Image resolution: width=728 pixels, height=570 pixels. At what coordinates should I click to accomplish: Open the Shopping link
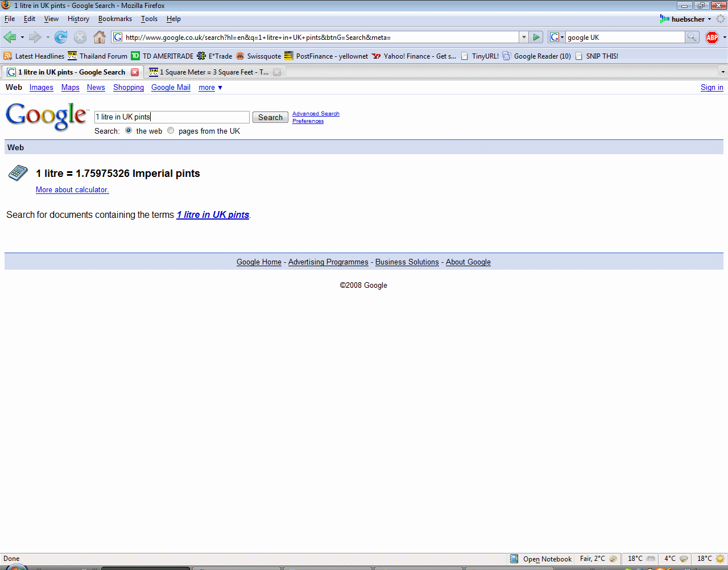129,88
